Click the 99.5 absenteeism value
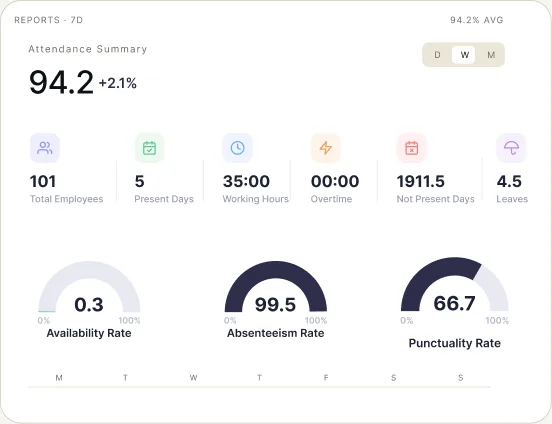The width and height of the screenshot is (552, 424). [x=275, y=305]
